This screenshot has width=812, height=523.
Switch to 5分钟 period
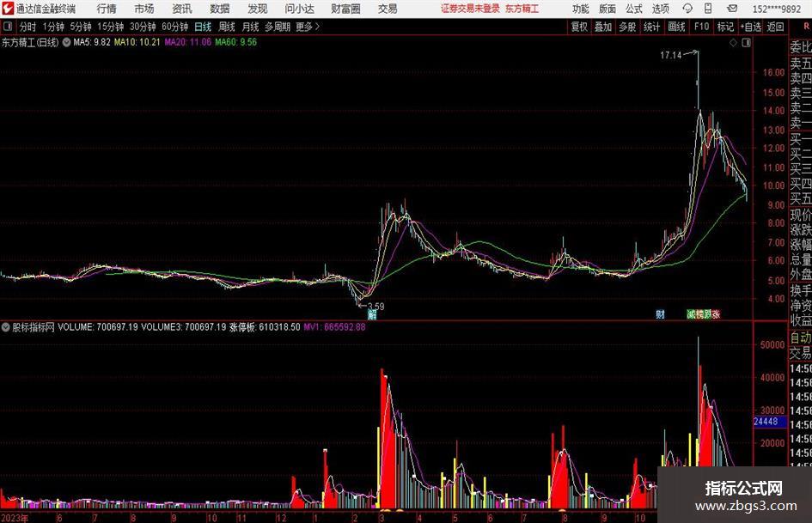(x=80, y=27)
